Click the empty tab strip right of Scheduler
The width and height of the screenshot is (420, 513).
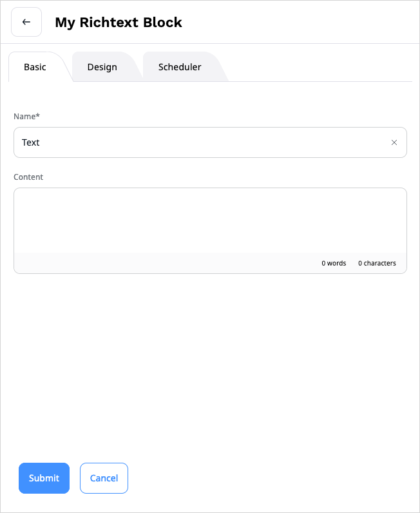pyautogui.click(x=322, y=67)
